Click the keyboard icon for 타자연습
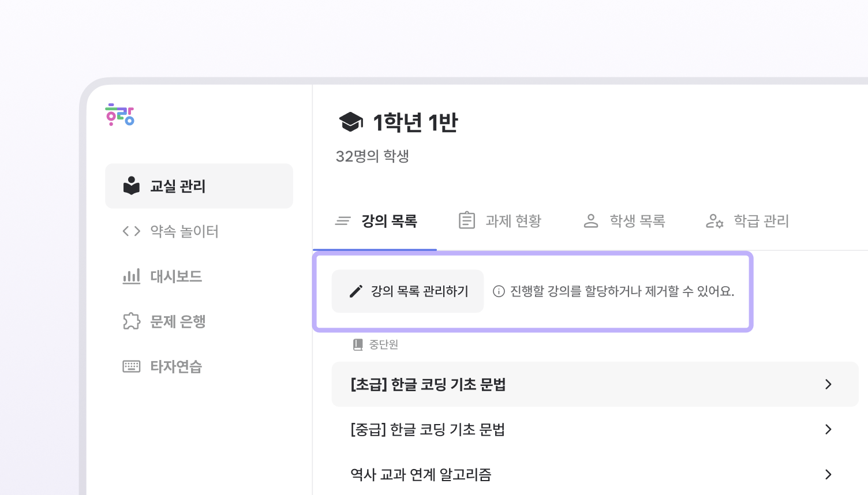 pos(132,366)
